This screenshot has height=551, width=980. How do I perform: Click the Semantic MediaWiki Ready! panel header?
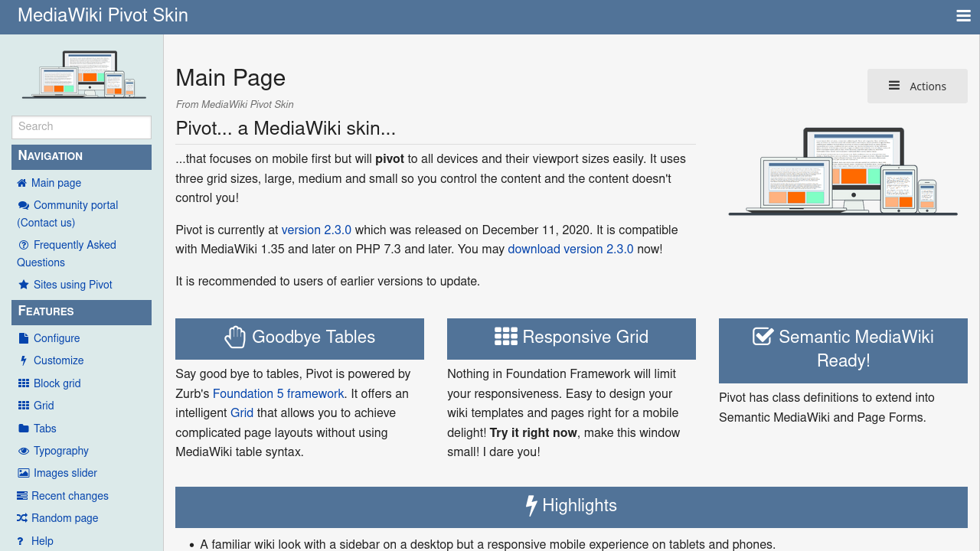tap(843, 349)
